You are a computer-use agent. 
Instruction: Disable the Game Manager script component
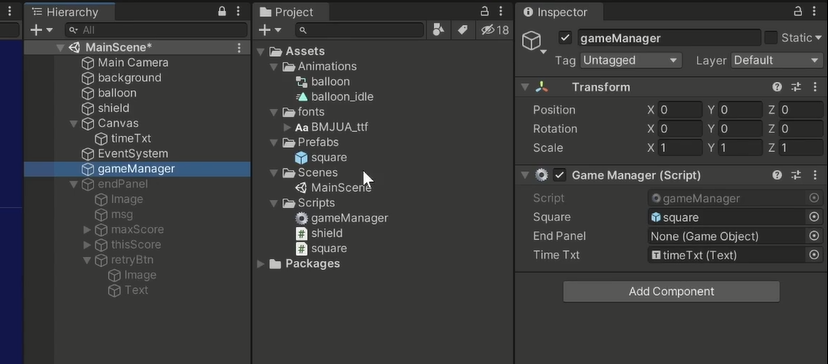tap(560, 175)
